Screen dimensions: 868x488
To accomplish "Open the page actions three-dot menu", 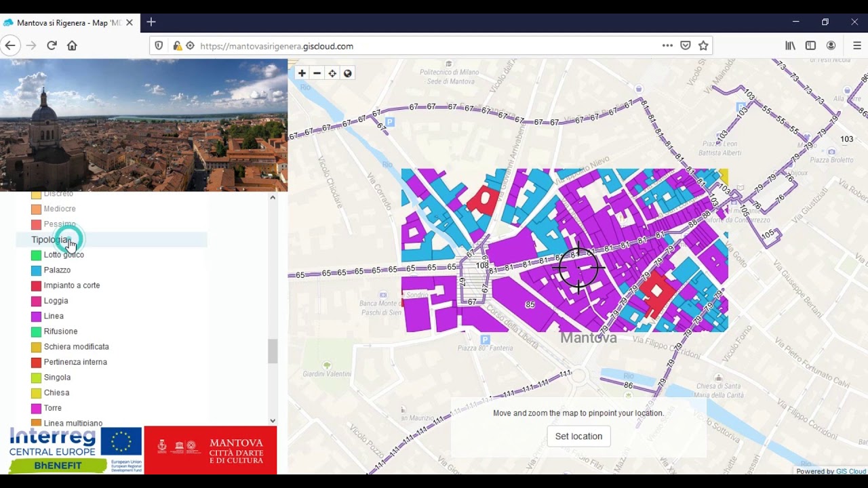I will pyautogui.click(x=667, y=45).
